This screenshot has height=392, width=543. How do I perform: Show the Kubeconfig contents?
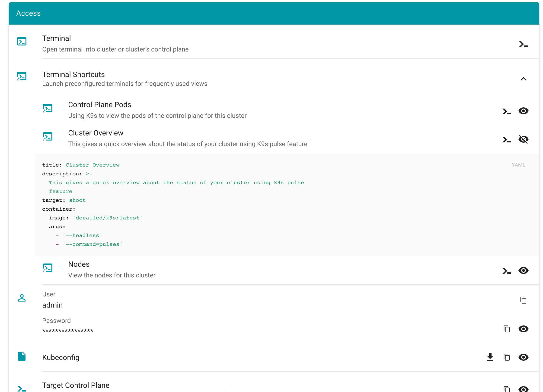point(523,357)
